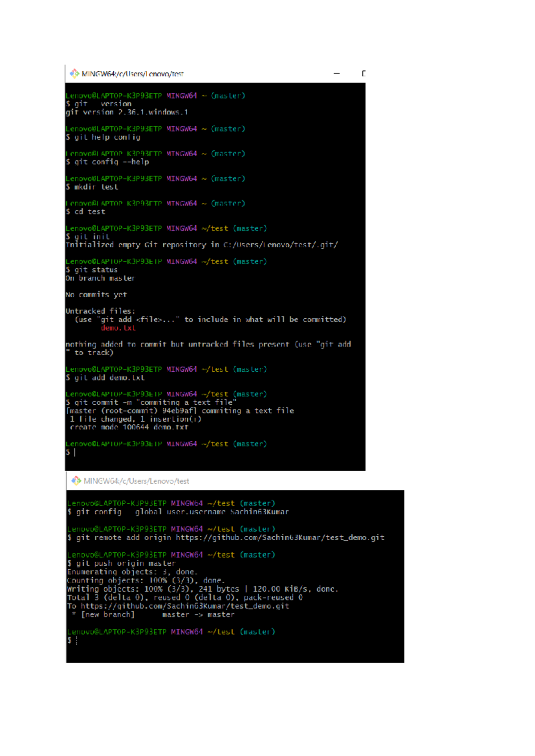
Task: Click the '$ git config --help' command line
Action: (107, 162)
